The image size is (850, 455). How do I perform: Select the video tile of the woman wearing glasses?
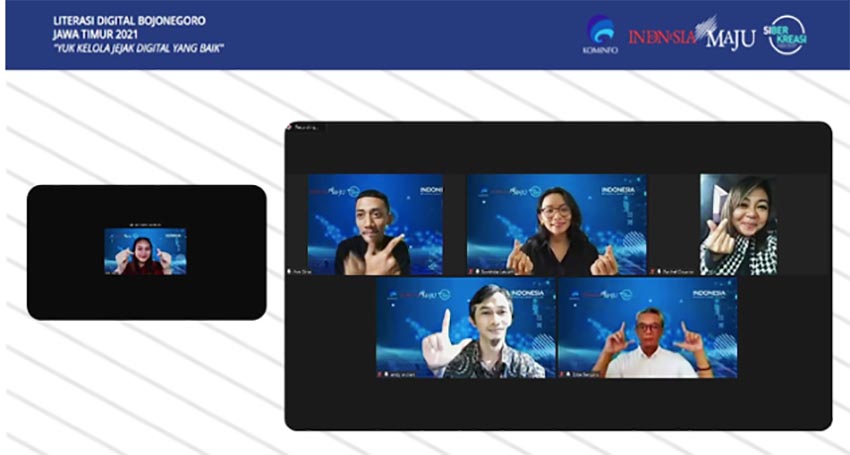(557, 224)
